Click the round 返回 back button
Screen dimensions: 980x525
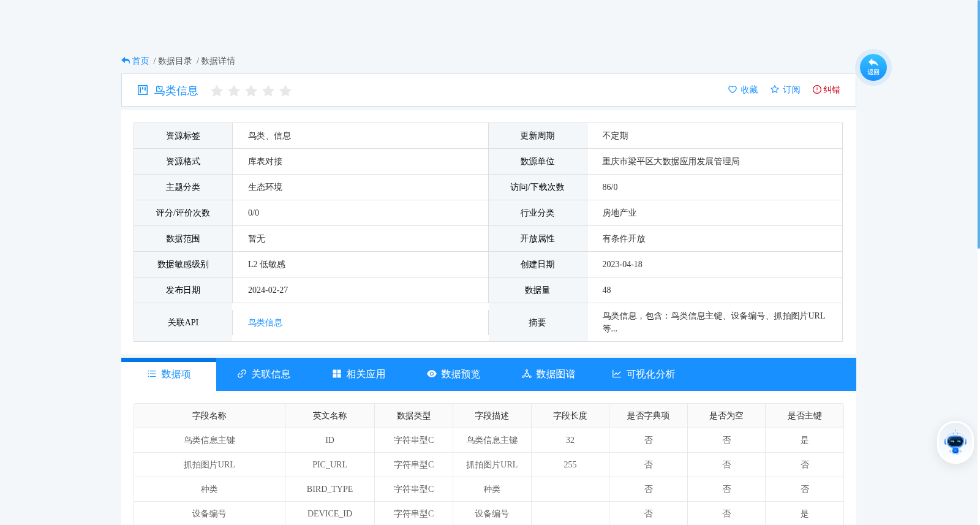click(x=873, y=67)
